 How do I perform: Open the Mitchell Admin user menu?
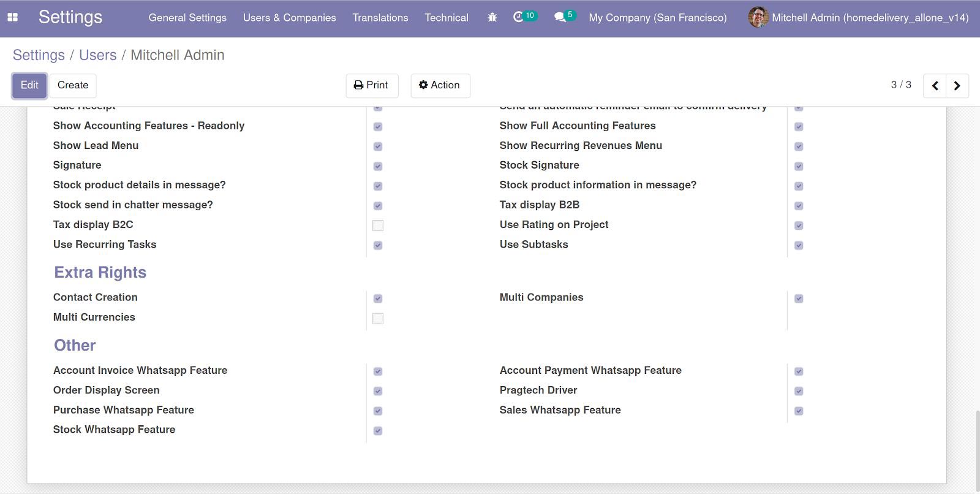click(x=858, y=18)
